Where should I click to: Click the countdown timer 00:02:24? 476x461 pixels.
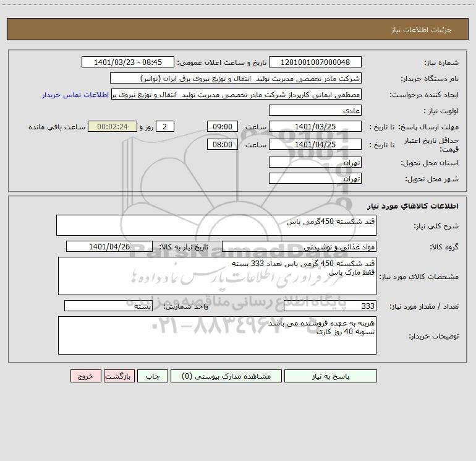[x=113, y=126]
